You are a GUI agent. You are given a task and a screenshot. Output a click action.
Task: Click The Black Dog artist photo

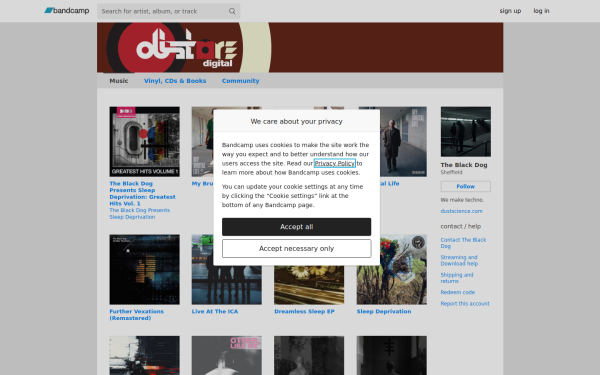click(x=466, y=132)
